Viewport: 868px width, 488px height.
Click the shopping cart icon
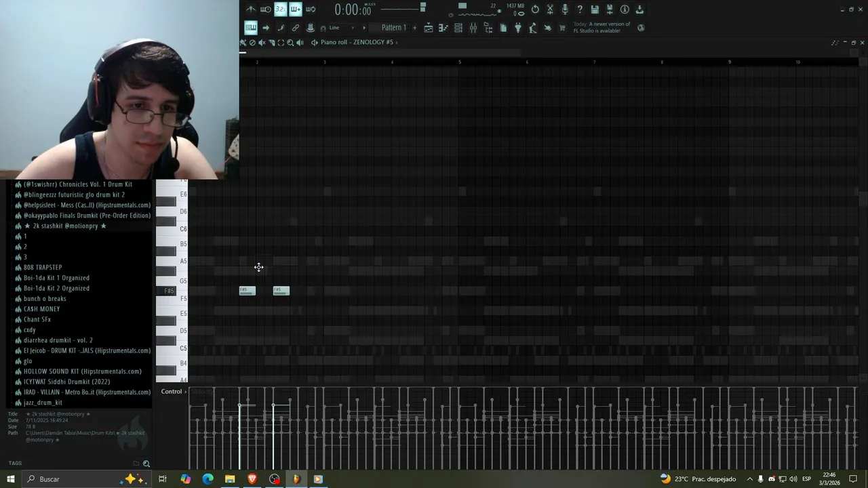(562, 28)
